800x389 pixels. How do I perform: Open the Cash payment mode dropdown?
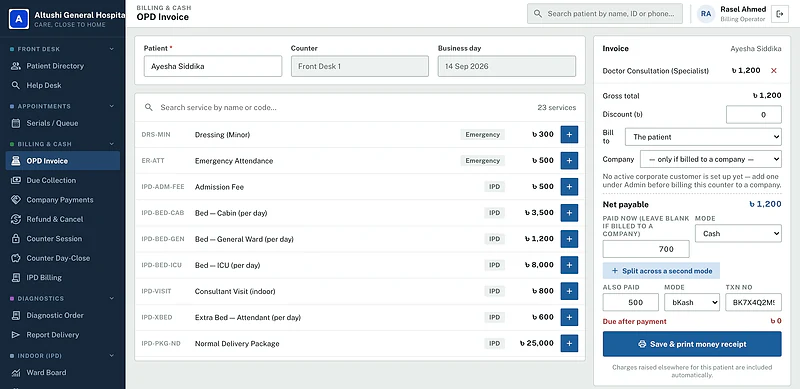(x=738, y=233)
